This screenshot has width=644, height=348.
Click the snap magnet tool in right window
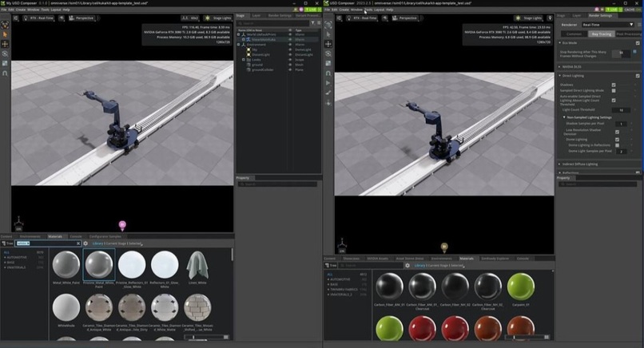(328, 73)
